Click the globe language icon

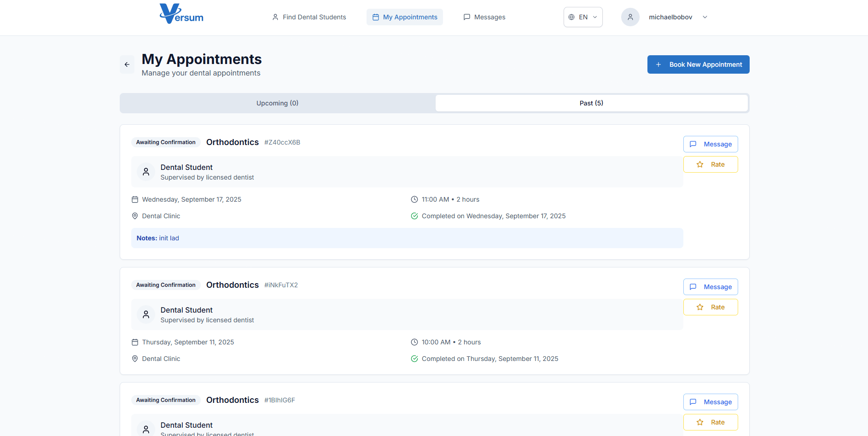571,17
